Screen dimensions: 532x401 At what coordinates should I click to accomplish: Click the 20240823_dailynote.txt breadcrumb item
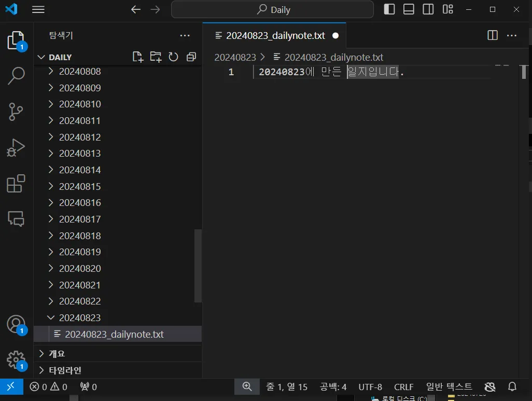(328, 58)
